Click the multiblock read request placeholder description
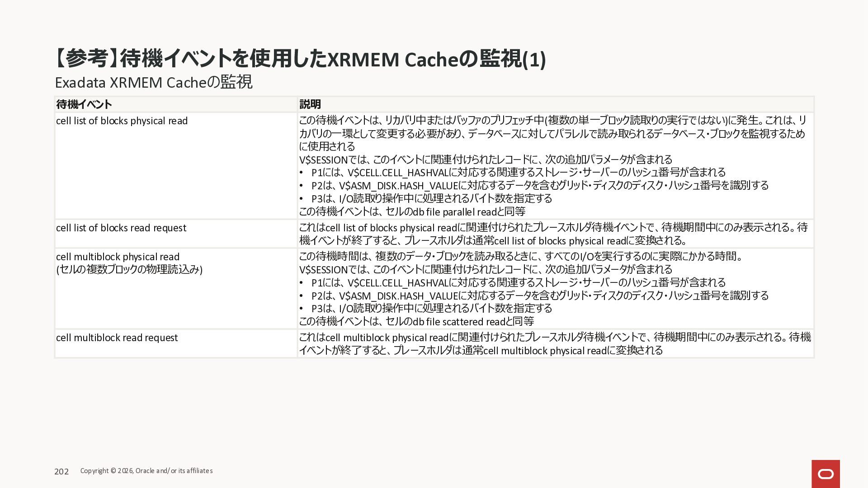Image resolution: width=868 pixels, height=488 pixels. pyautogui.click(x=554, y=344)
